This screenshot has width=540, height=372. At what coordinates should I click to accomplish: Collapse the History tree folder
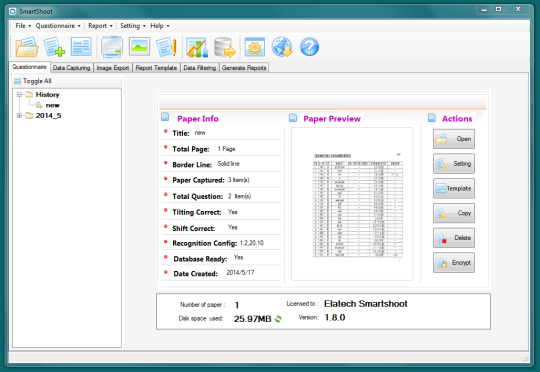[19, 94]
